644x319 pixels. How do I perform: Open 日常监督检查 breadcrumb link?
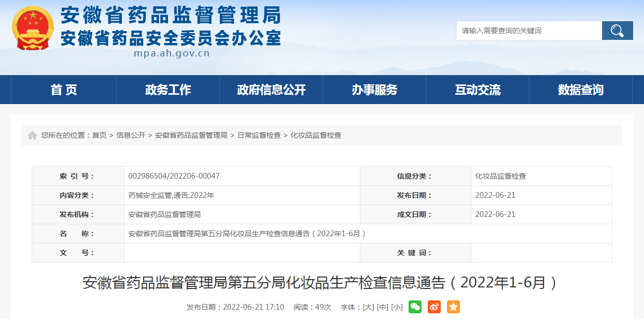pos(259,135)
